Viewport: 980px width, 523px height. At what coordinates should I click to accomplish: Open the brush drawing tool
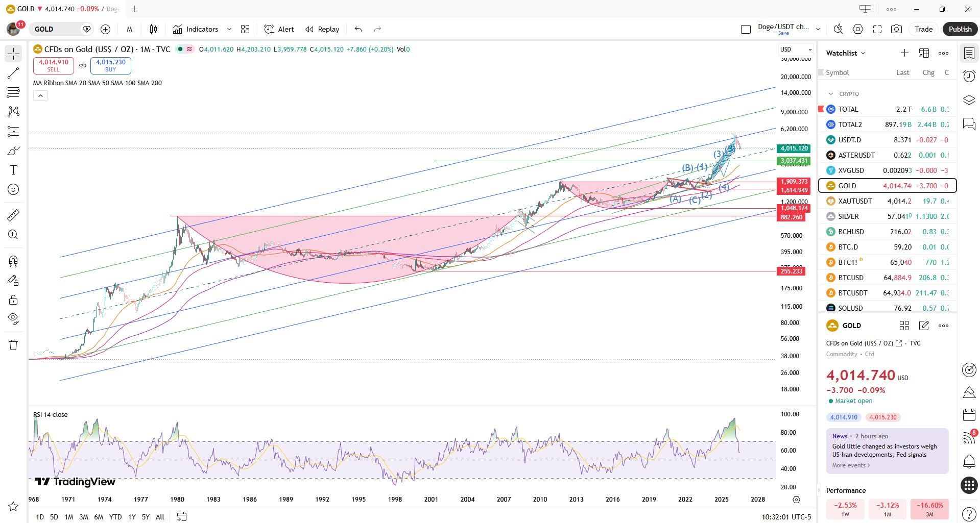coord(13,151)
